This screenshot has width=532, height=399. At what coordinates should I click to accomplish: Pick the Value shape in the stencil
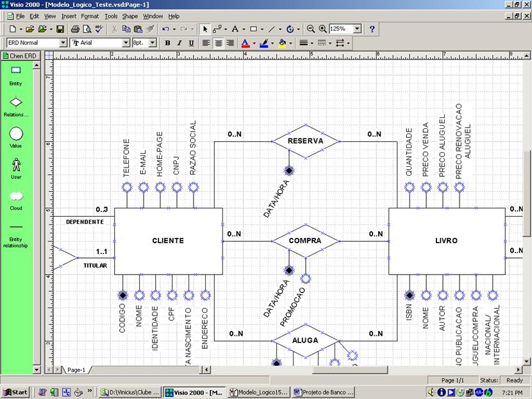pyautogui.click(x=15, y=134)
